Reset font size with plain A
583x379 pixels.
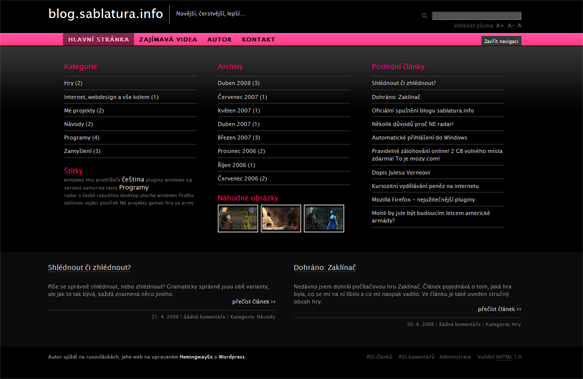coord(519,26)
